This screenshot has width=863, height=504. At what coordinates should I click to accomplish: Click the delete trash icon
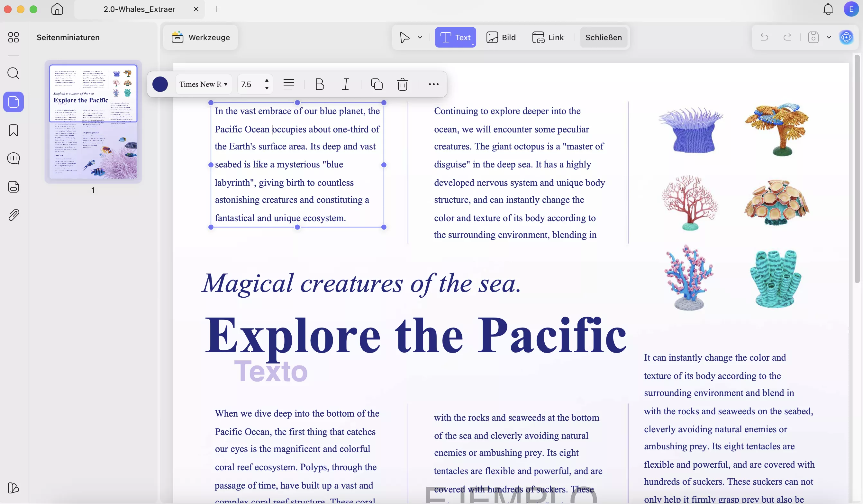(402, 84)
